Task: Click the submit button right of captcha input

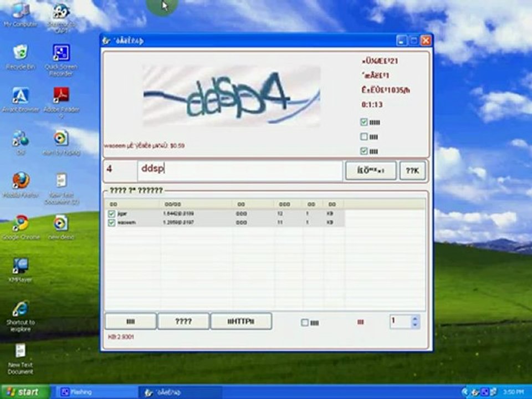Action: (371, 171)
